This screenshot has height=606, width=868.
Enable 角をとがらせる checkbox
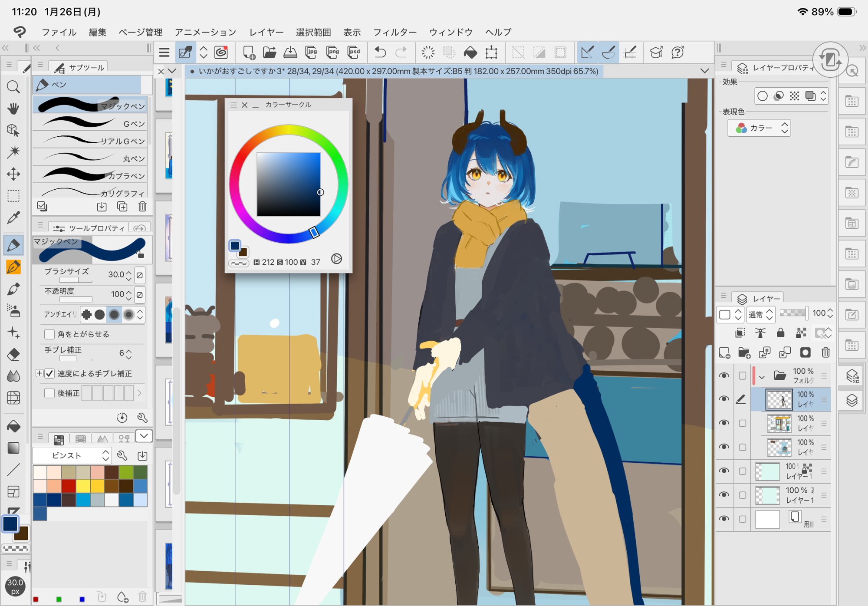49,334
